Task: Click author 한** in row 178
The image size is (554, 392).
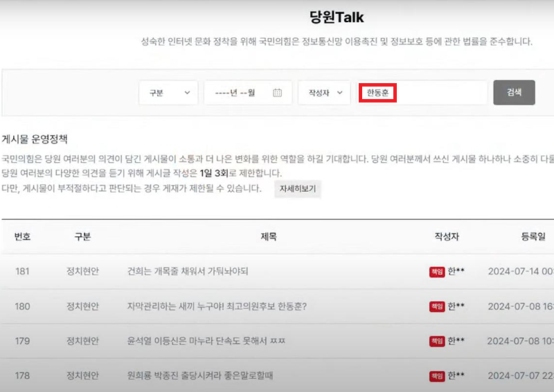Action: pyautogui.click(x=456, y=375)
